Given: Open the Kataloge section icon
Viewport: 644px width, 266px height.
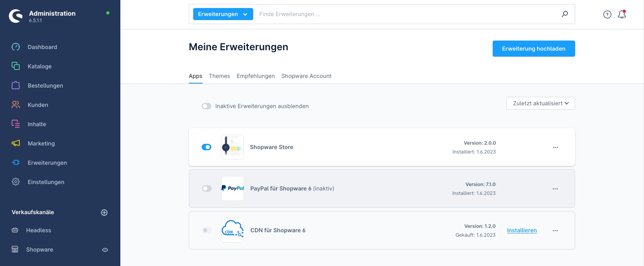Looking at the screenshot, I should 16,66.
